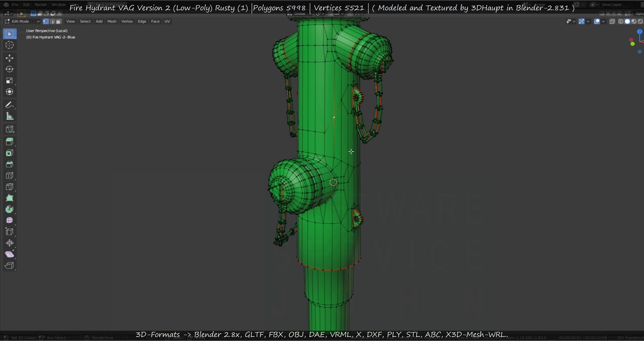
Task: Set selection mode to new selection
Action: coord(33,13)
